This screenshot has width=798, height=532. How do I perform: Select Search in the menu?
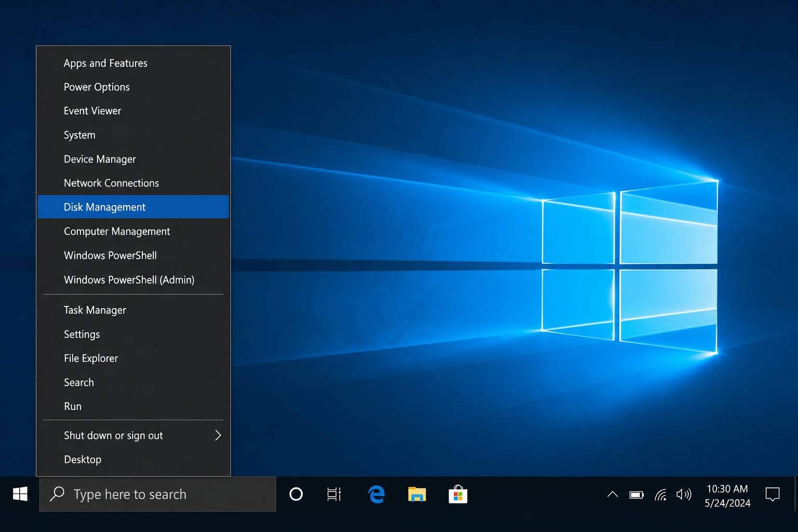[134, 382]
